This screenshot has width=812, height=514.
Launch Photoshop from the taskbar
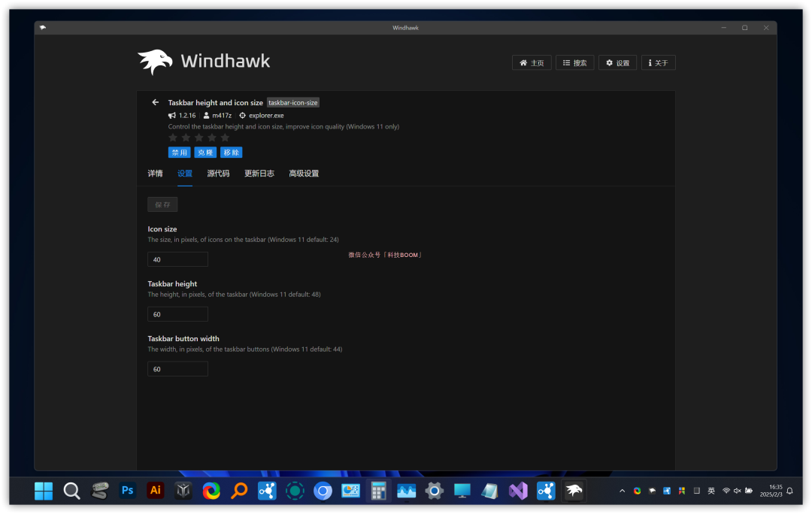[x=127, y=490]
